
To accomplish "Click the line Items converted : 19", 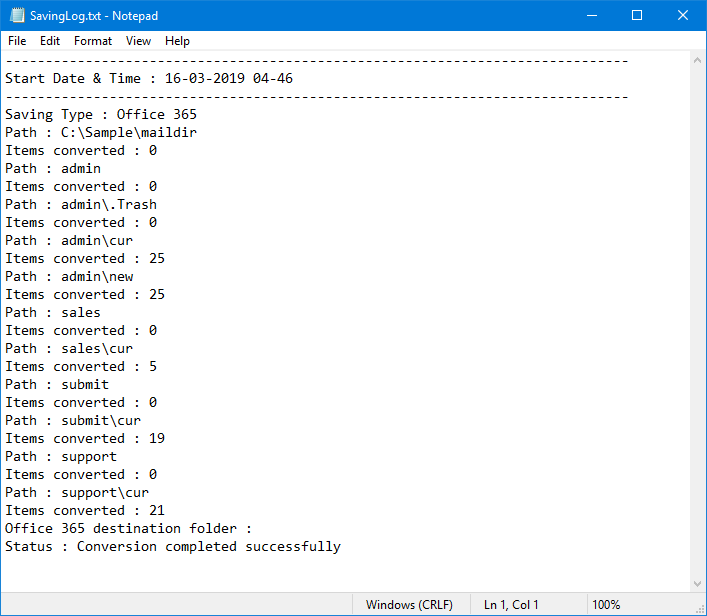I will click(x=85, y=439).
